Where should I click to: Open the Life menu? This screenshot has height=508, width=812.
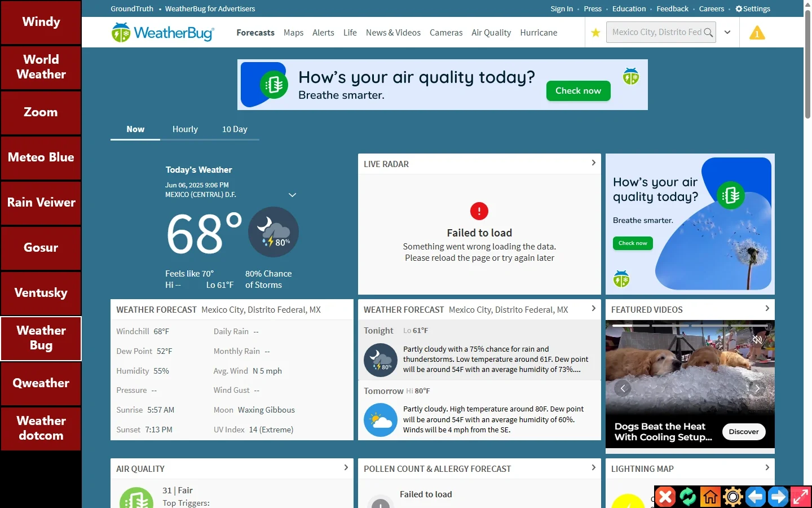350,33
